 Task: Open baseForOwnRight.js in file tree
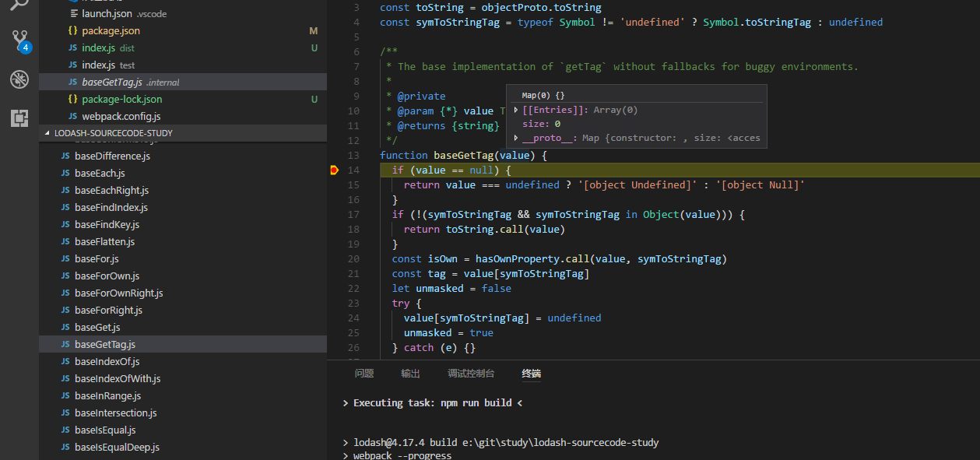pyautogui.click(x=183, y=293)
